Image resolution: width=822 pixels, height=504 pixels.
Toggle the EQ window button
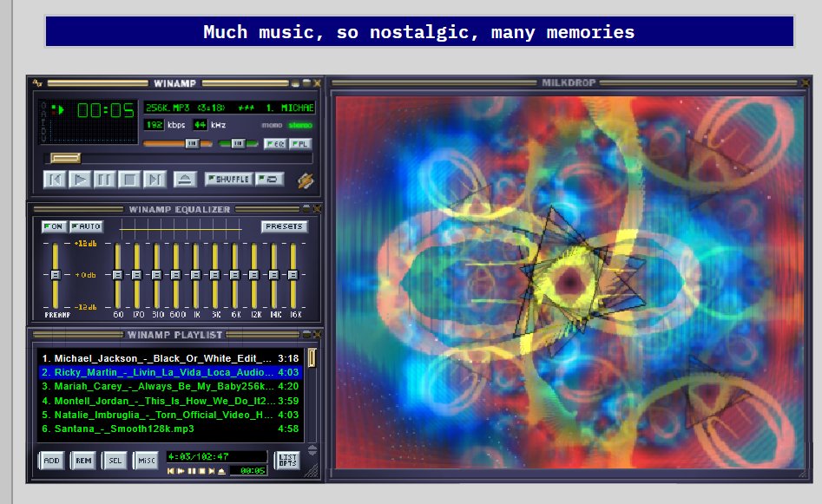[x=275, y=143]
